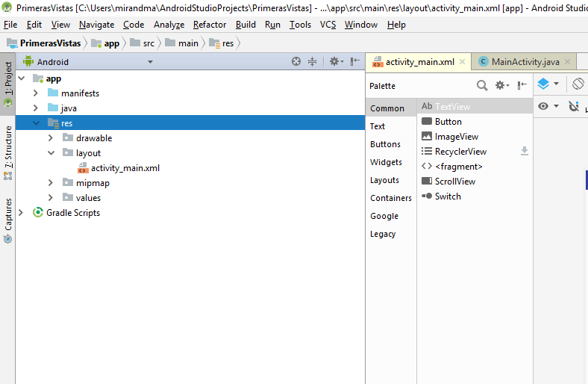Switch to the MainActivity.java tab
Screen dimensions: 588x384
point(525,62)
